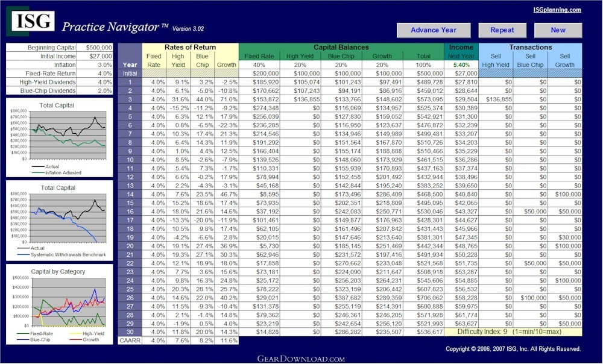The height and width of the screenshot is (364, 603).
Task: Click the Repeat button
Action: [502, 30]
